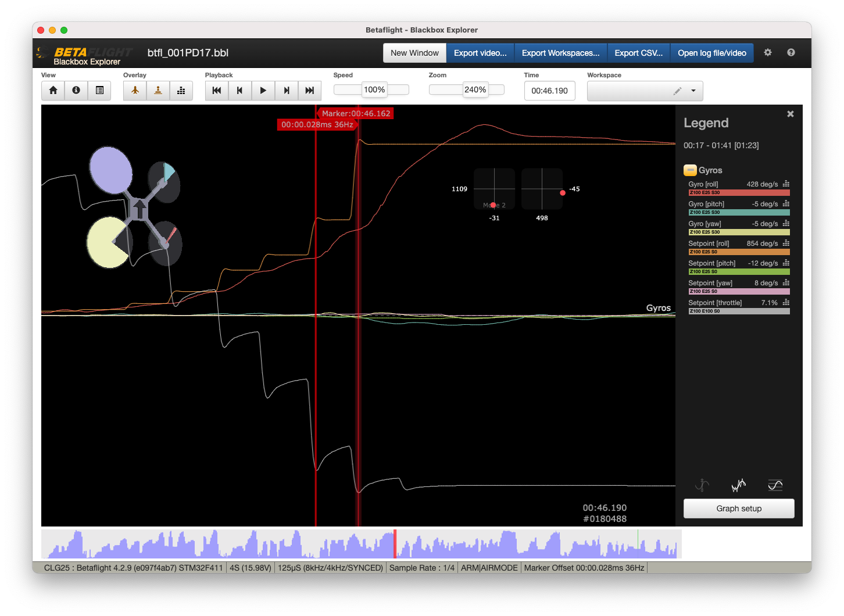The width and height of the screenshot is (844, 616).
Task: Click the left stick position box
Action: click(494, 189)
